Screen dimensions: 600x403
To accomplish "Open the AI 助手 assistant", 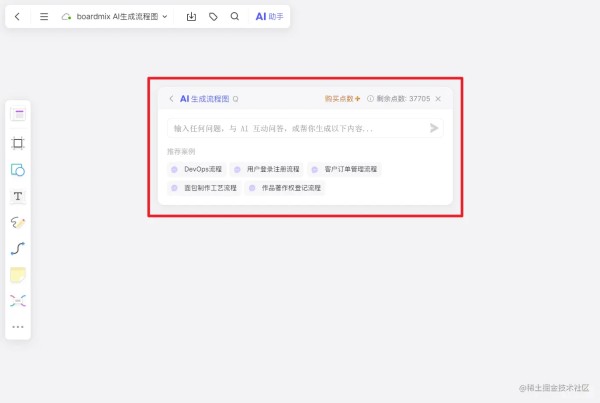I will (269, 16).
